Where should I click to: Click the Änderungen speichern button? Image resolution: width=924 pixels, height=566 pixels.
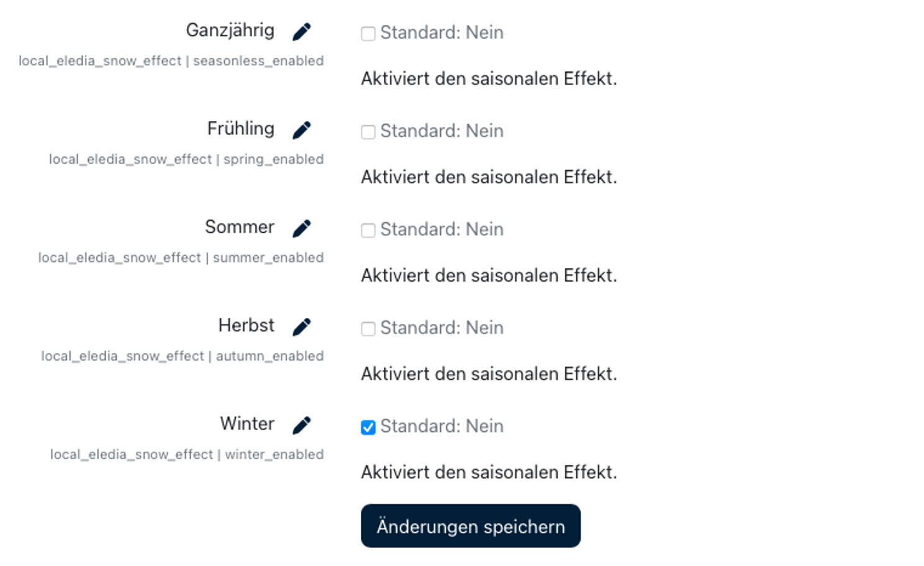(470, 526)
